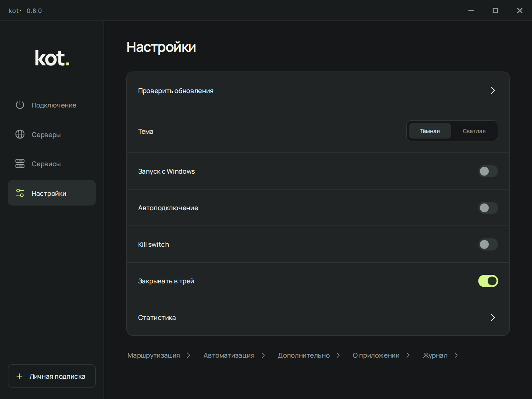
Task: Click the sliders icon beside Настройки
Action: [x=20, y=193]
